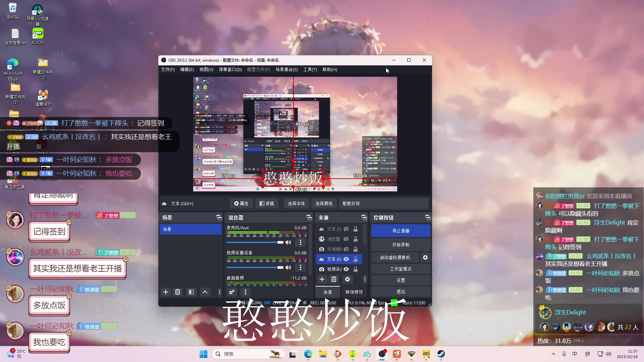Hide the selected 文本 (G source
The height and width of the screenshot is (362, 644).
click(x=346, y=259)
